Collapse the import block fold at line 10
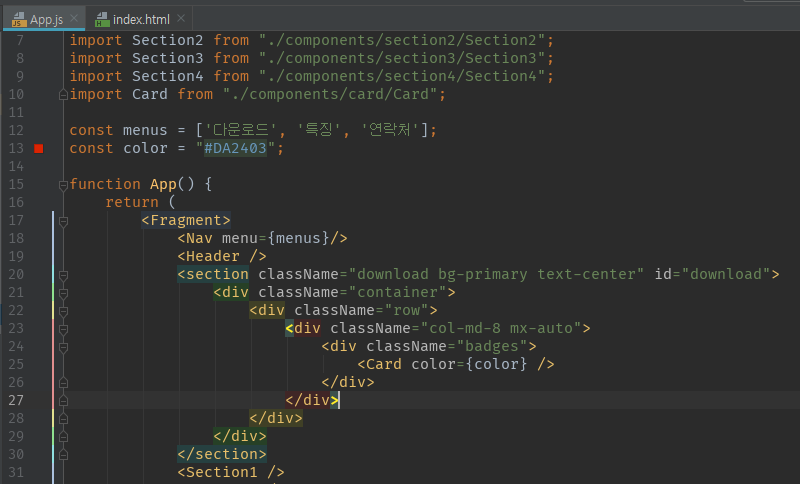 coord(63,94)
